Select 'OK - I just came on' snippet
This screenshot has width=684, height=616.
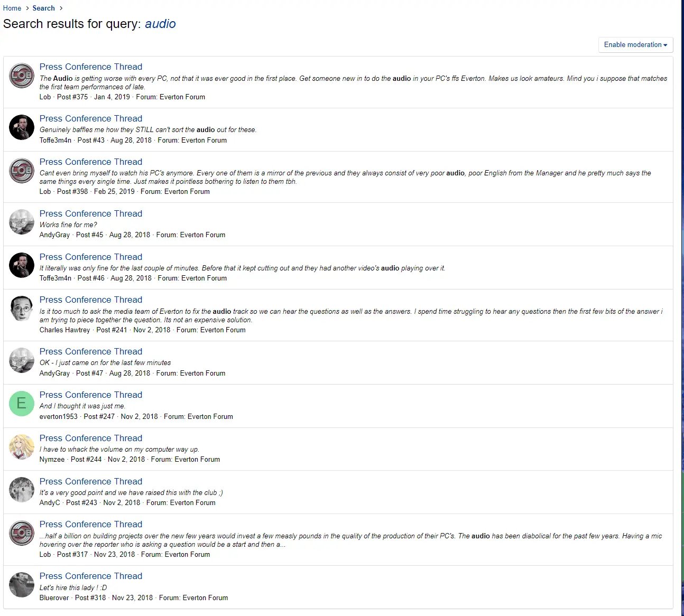[x=105, y=363]
